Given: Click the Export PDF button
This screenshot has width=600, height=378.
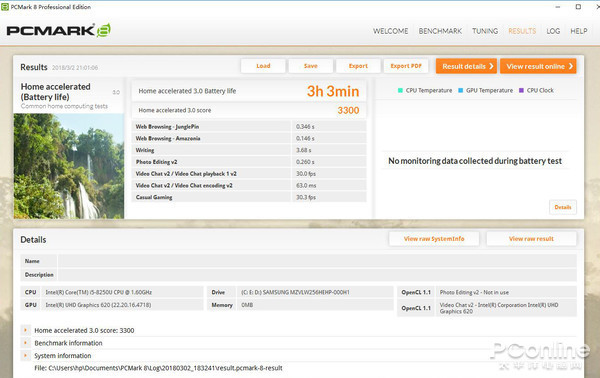Looking at the screenshot, I should (x=406, y=66).
